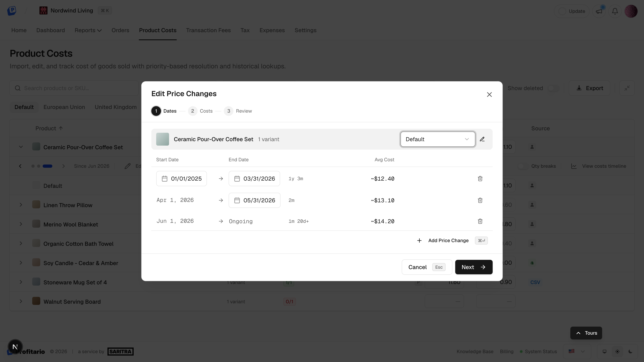Delete the 01/01/2025 price change row
Image resolution: width=644 pixels, height=362 pixels.
coord(480,179)
